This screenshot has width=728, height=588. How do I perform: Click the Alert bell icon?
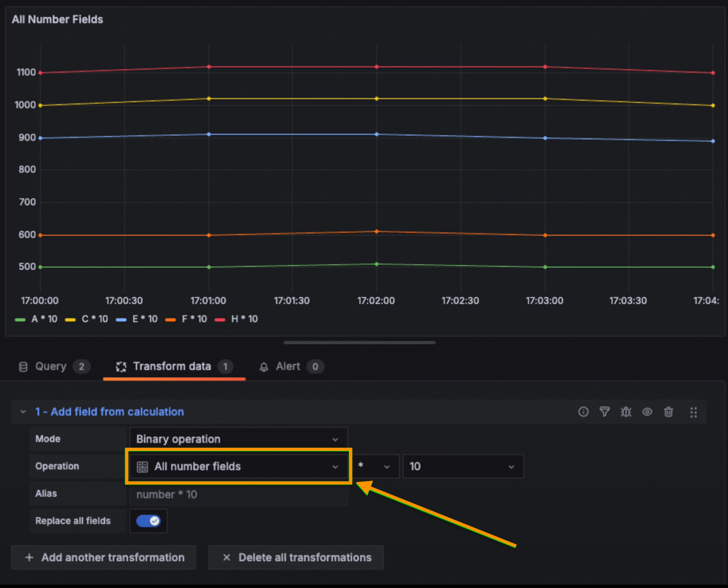click(264, 367)
